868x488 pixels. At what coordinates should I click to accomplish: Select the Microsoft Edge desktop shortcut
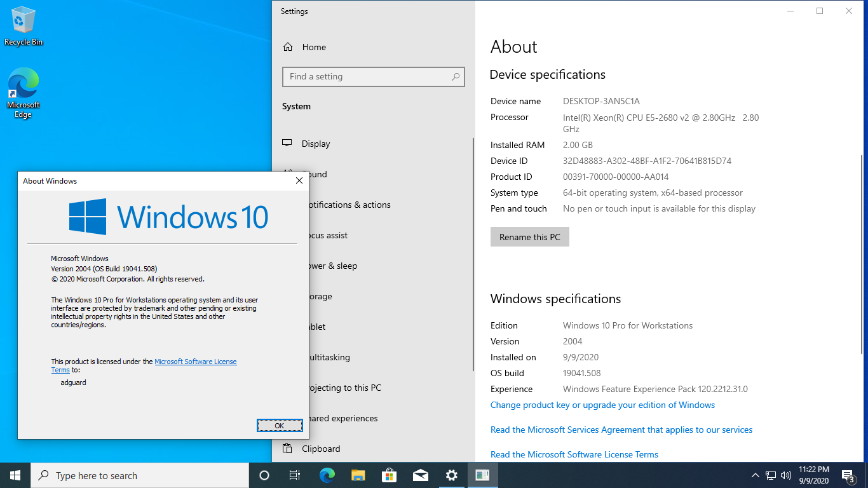coord(24,93)
